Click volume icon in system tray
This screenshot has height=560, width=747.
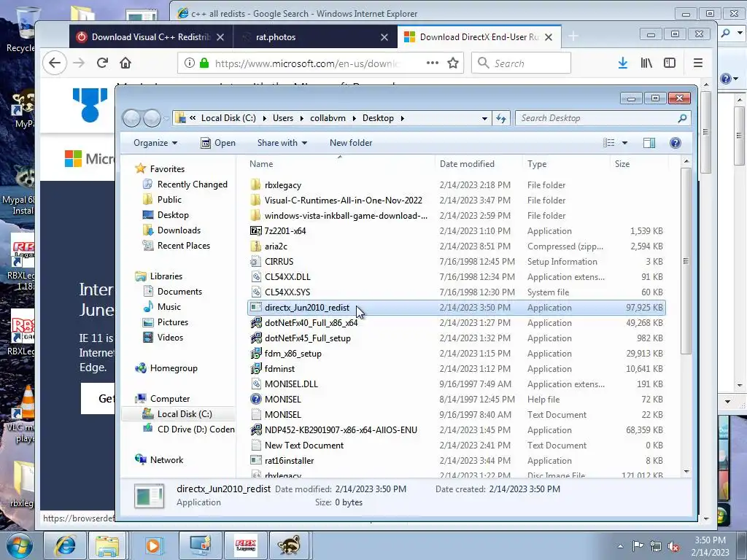tap(673, 547)
